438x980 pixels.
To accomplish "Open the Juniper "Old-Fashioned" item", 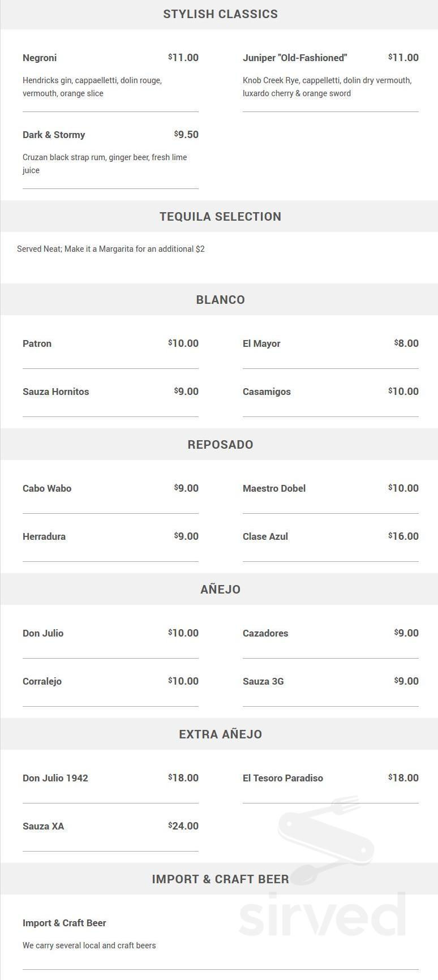I will click(295, 58).
